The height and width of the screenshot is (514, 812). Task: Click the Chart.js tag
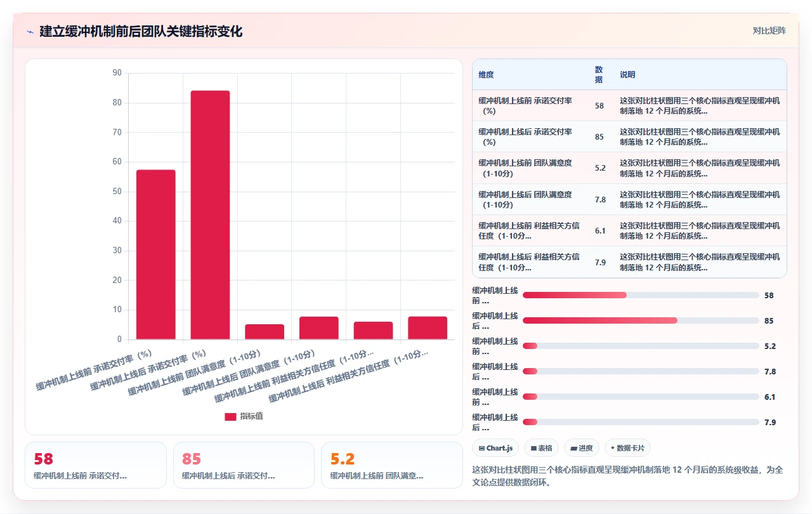[x=495, y=448]
